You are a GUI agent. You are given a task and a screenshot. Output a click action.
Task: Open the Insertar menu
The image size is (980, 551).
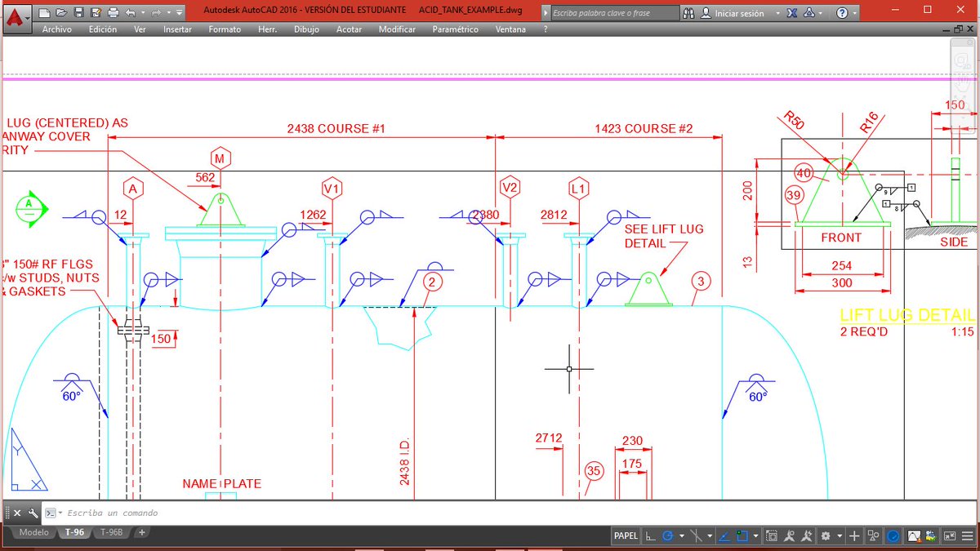point(177,29)
